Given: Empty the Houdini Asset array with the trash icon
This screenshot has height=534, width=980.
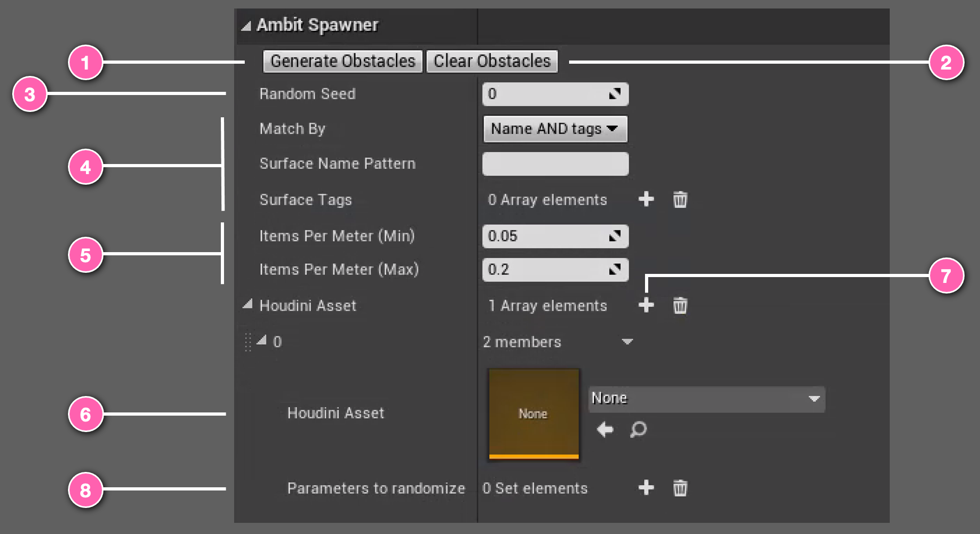Looking at the screenshot, I should [680, 305].
